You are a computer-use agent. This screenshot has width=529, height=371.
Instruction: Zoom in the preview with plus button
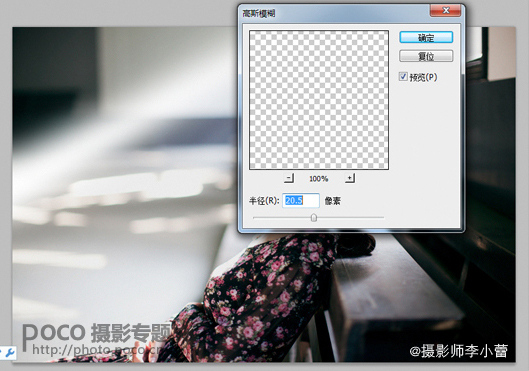point(350,178)
